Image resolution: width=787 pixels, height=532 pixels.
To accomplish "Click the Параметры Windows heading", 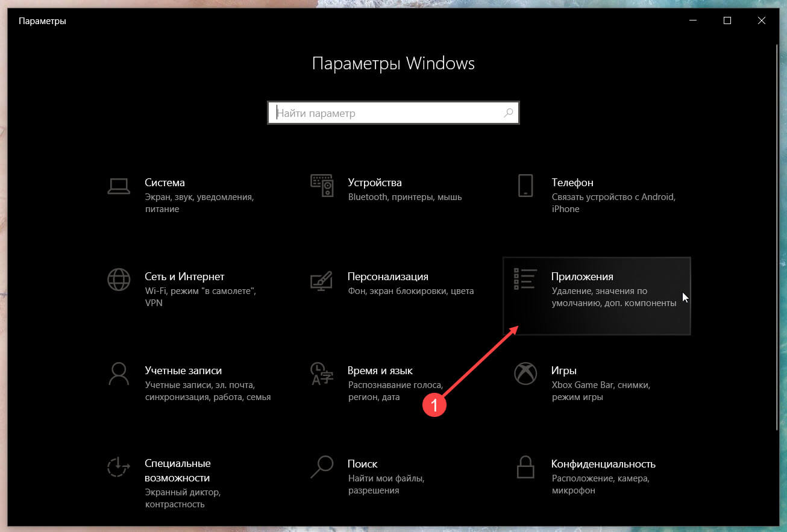I will coord(393,63).
